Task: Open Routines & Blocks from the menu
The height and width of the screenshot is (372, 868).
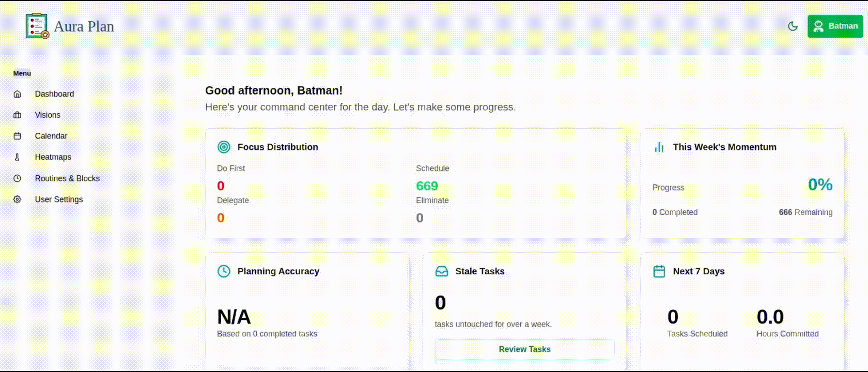Action: pos(67,178)
